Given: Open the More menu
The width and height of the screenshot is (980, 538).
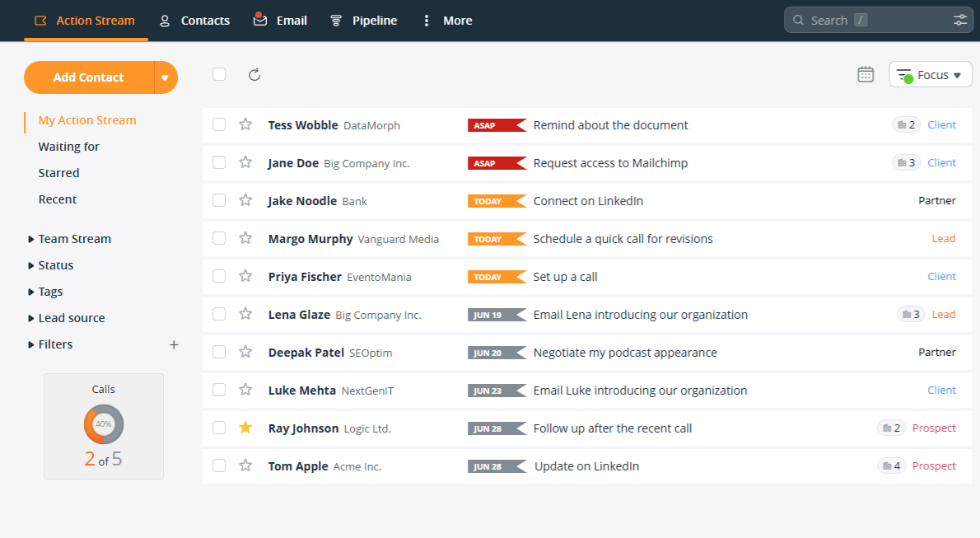Looking at the screenshot, I should pyautogui.click(x=447, y=21).
